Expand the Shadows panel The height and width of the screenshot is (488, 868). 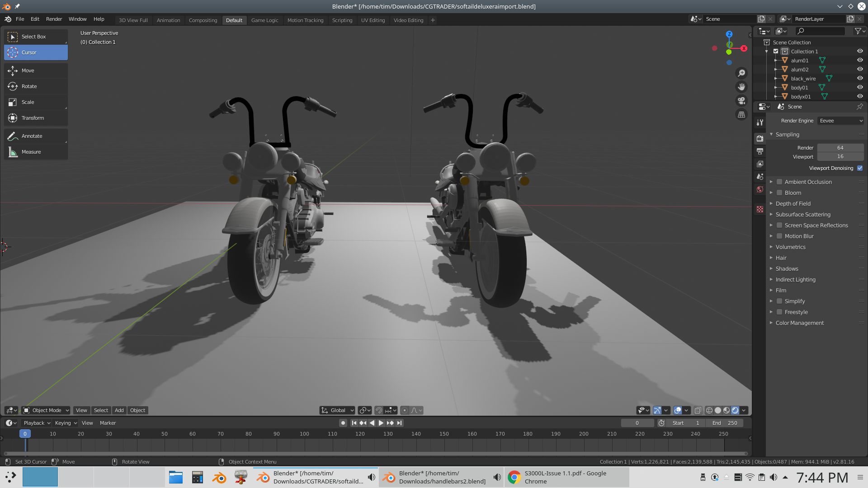[x=787, y=269]
